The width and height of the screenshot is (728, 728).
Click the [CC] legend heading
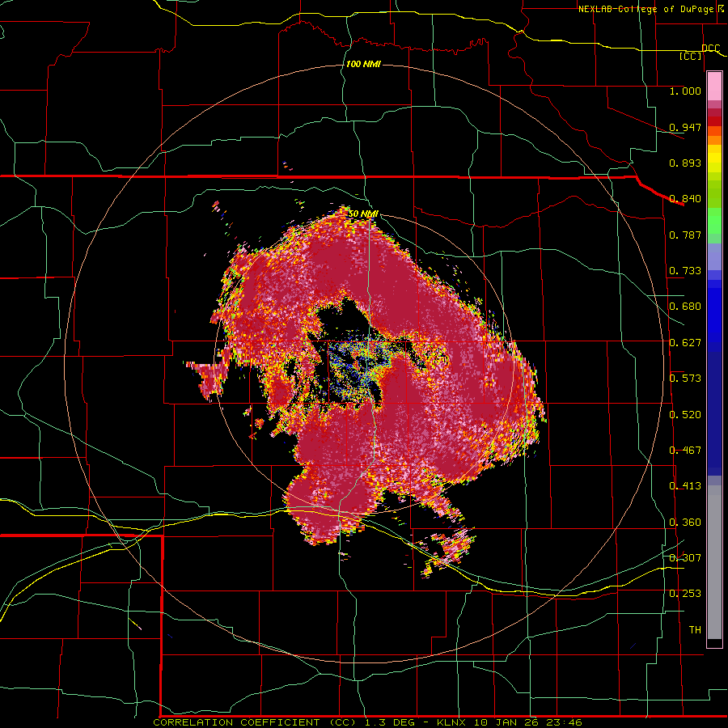point(691,56)
